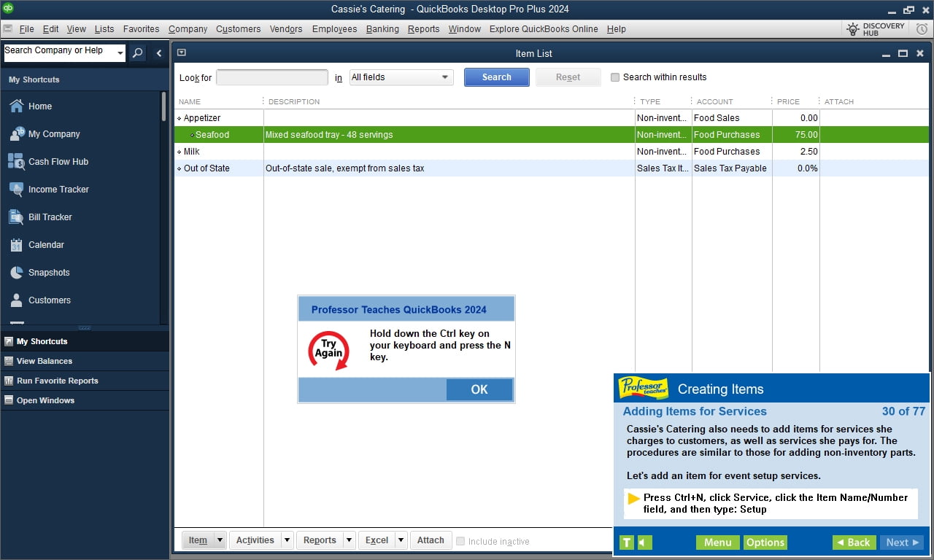The image size is (934, 560).
Task: Click OK in the Try Again dialog
Action: (479, 389)
